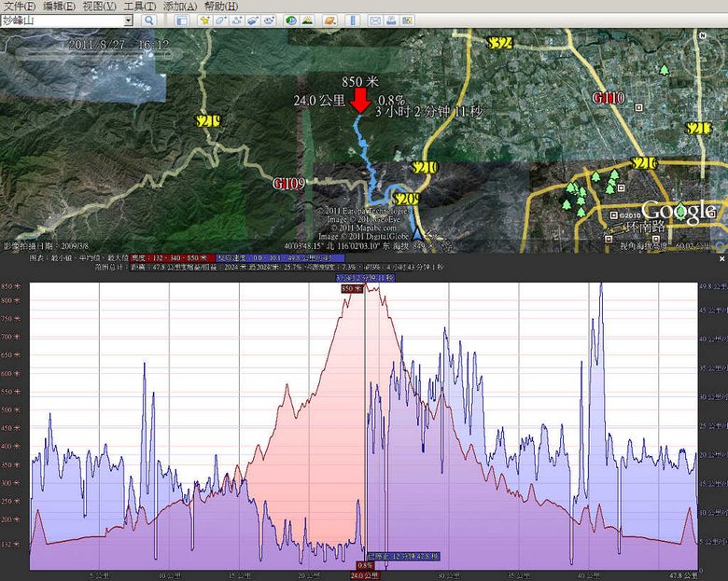Screen dimensions: 728x581
Task: Click the 沙峰山 search input field
Action: pos(61,20)
